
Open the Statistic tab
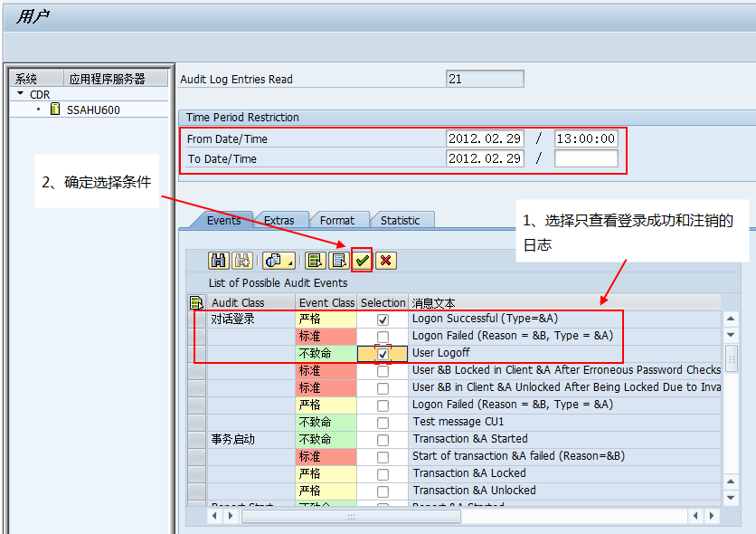[400, 220]
